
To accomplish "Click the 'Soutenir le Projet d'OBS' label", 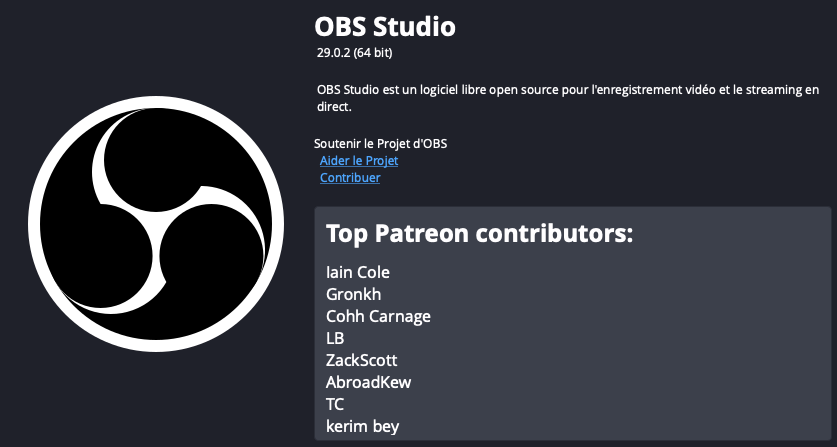I will pyautogui.click(x=381, y=144).
